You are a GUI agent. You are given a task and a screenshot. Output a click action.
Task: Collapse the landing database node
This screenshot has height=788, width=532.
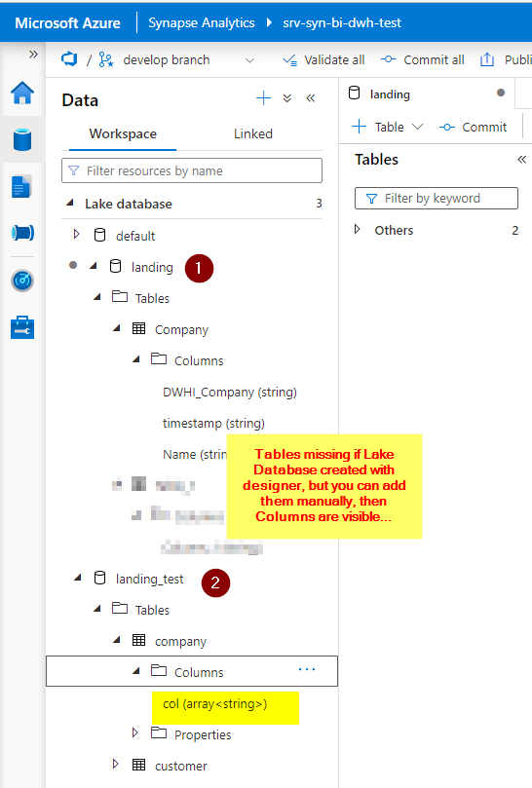click(94, 266)
